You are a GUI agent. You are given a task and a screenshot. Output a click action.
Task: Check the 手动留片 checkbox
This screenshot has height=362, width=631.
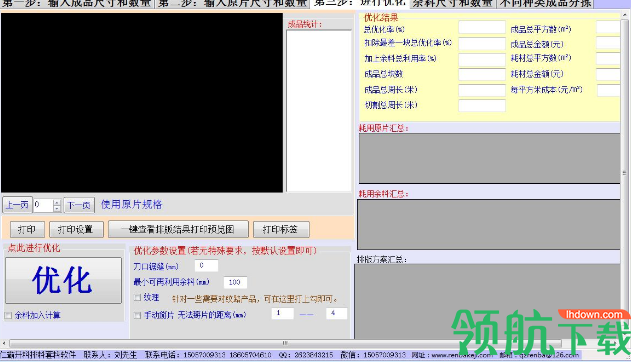click(x=138, y=315)
